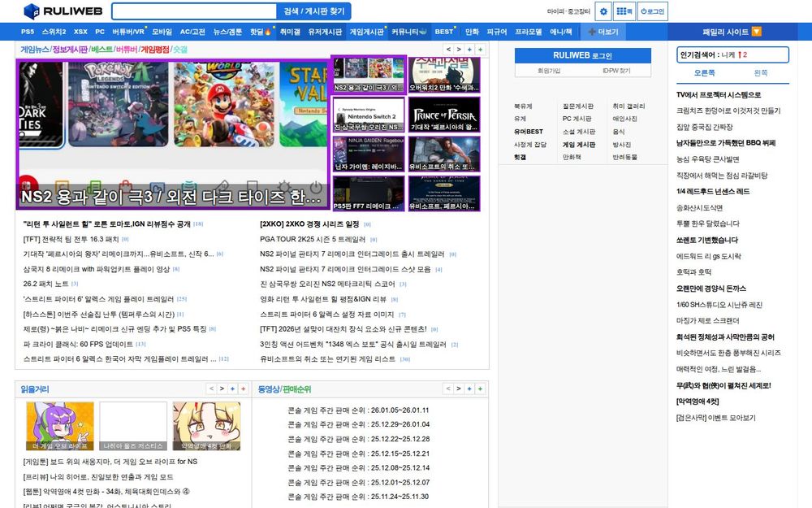812x508 pixels.
Task: Switch to the 숏갤 tab
Action: click(x=180, y=50)
